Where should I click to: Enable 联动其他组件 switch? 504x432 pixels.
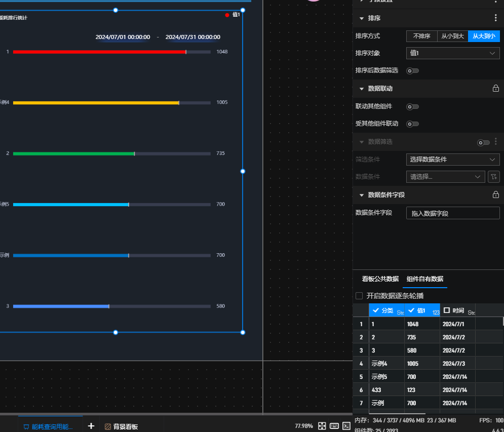(x=413, y=107)
